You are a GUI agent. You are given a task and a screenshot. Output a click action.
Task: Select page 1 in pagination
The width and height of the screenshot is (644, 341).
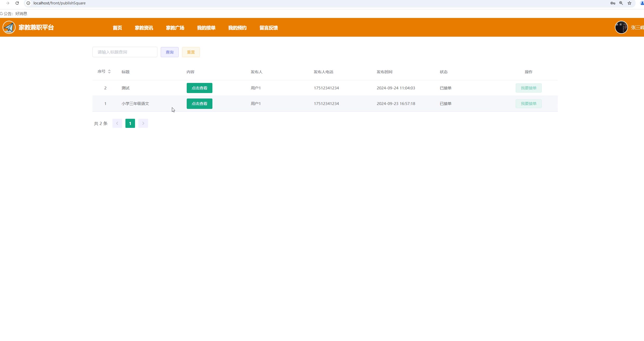point(130,123)
